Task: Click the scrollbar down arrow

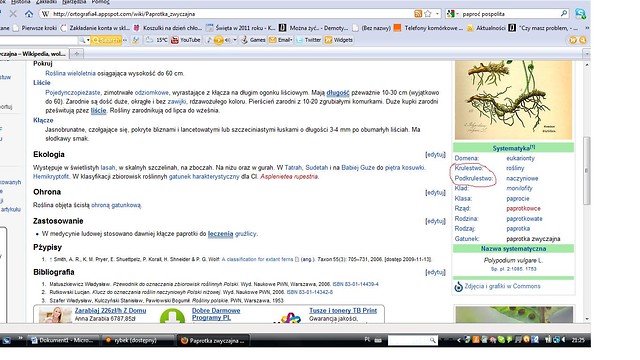Action: (587, 319)
